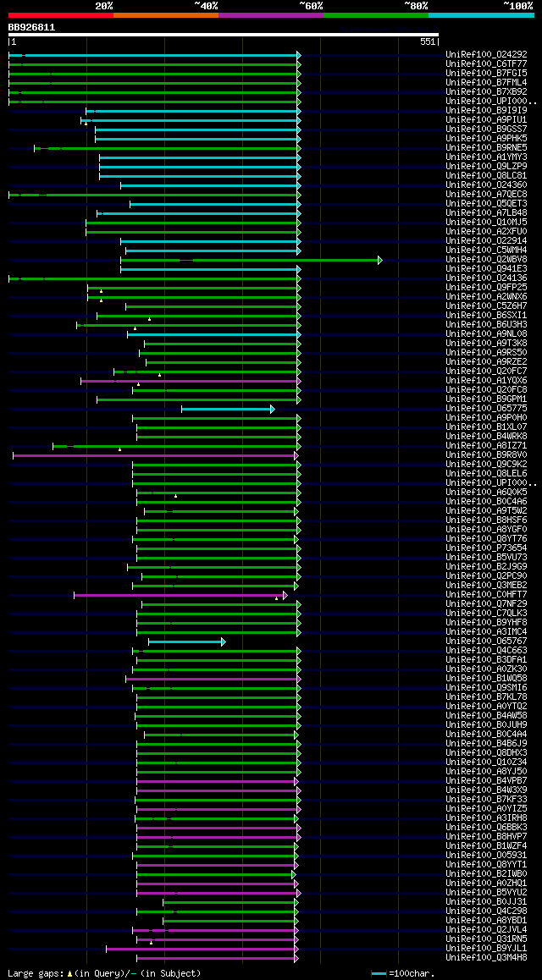542x980 pixels.
Task: Open hit UniRef100_B9R8V0
Action: pos(486,455)
